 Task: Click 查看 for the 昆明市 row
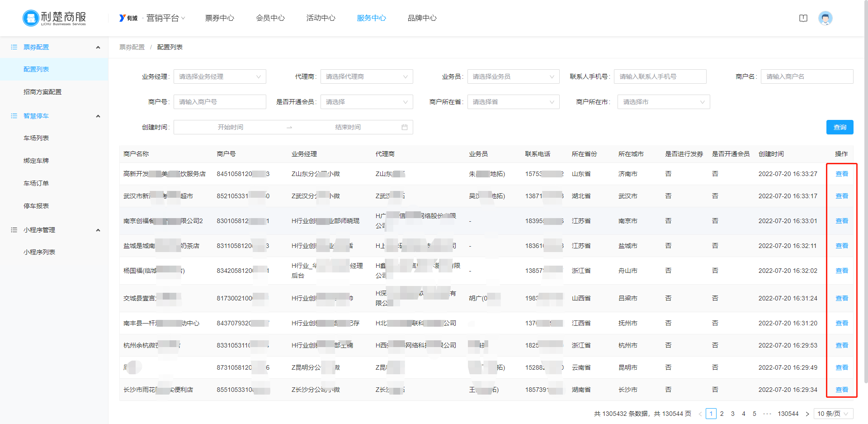click(x=842, y=367)
